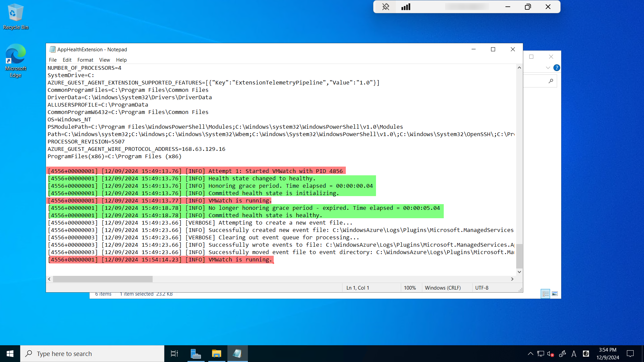Show hidden system tray icons
Screen dimensions: 644x362
pos(530,354)
